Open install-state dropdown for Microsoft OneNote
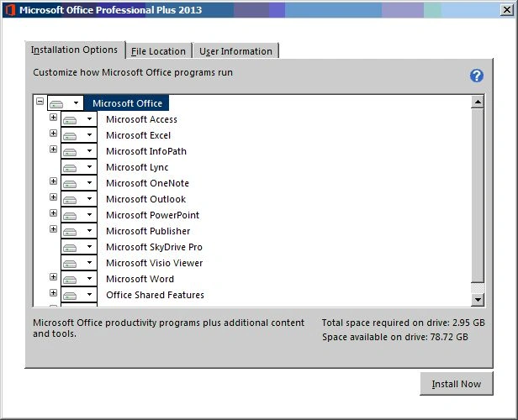518x420 pixels. [x=79, y=183]
